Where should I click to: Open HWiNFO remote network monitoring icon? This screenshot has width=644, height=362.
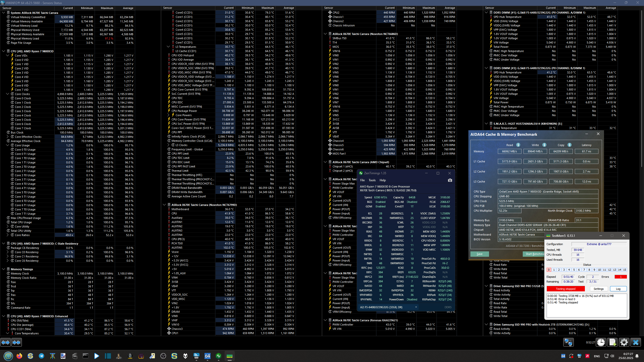(x=568, y=342)
